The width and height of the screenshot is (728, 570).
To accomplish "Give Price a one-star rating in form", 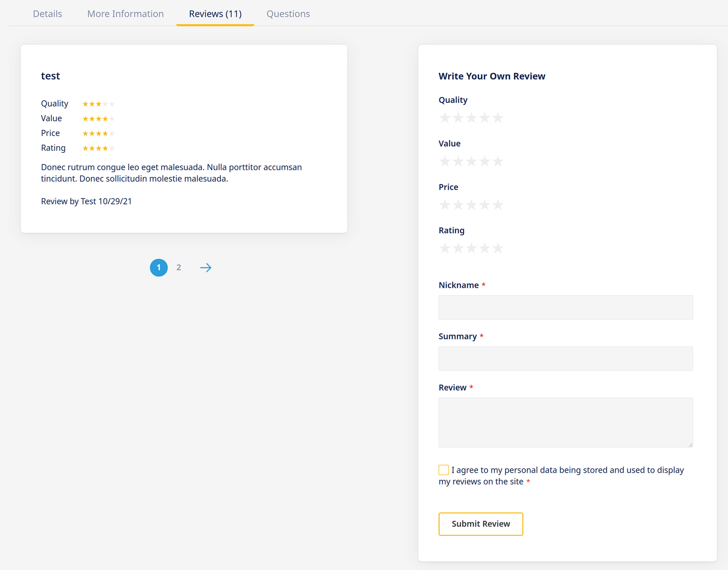I will click(x=445, y=205).
